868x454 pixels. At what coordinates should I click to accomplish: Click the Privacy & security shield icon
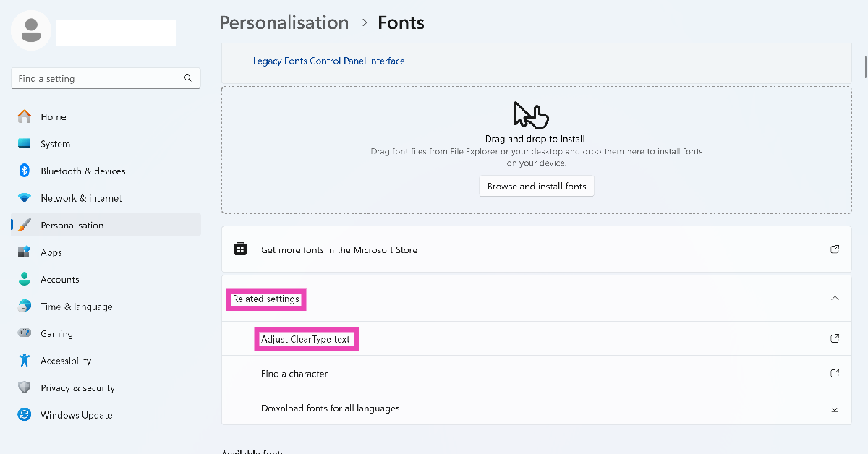pyautogui.click(x=25, y=387)
